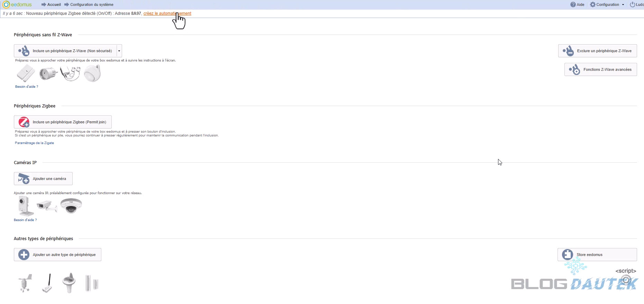Click Exclure un périphérique Z-Wave

coord(597,51)
